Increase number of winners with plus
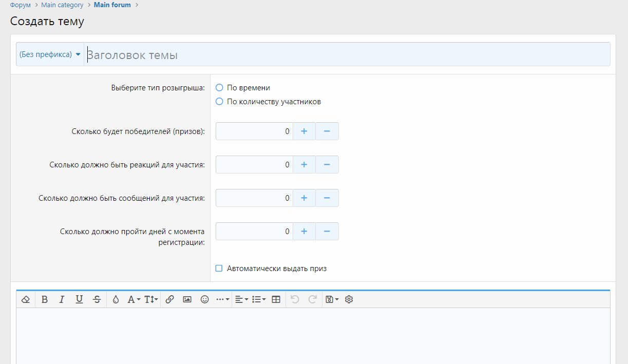Screen dimensions: 628x364 [304, 131]
